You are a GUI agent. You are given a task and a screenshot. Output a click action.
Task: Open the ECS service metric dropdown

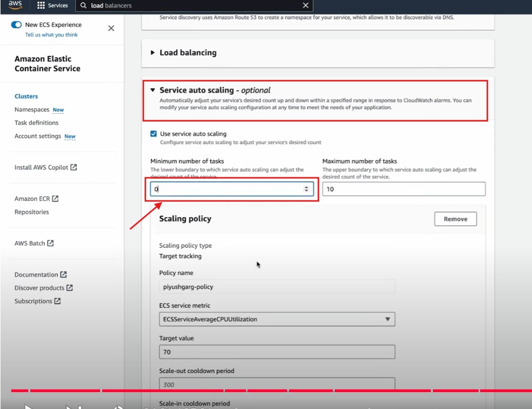tap(277, 319)
